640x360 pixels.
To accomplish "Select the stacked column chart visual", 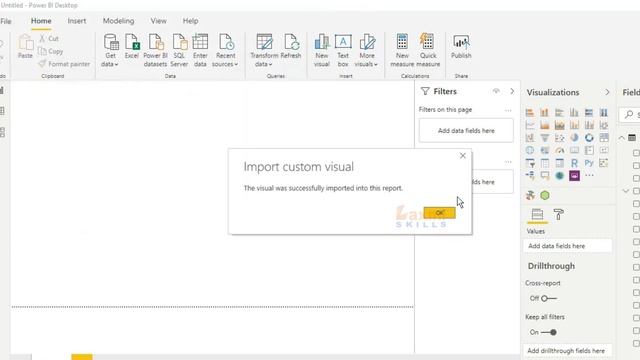I will pos(544,112).
